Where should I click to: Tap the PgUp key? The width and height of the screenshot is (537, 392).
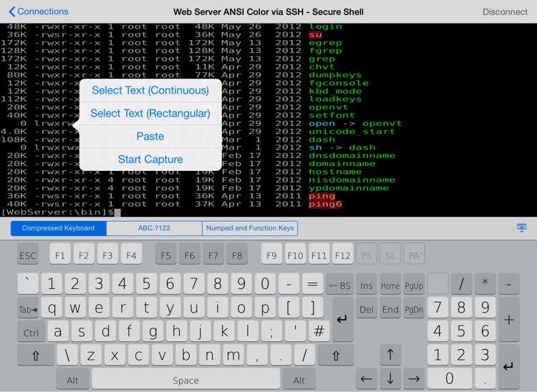click(x=414, y=283)
